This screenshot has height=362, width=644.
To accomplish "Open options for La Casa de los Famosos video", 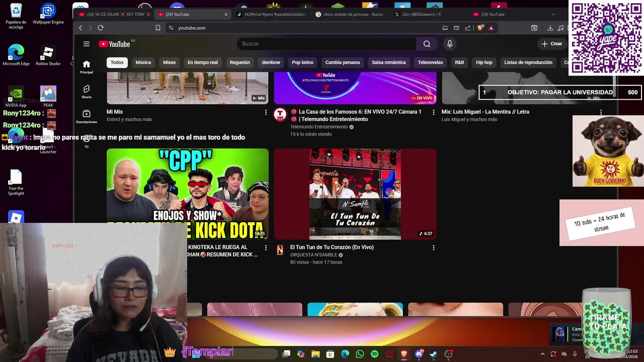I will click(433, 112).
